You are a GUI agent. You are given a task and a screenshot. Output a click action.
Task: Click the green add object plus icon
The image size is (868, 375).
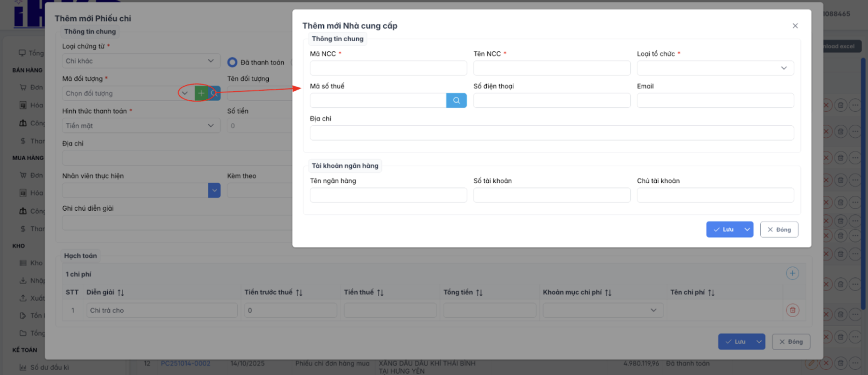coord(201,93)
